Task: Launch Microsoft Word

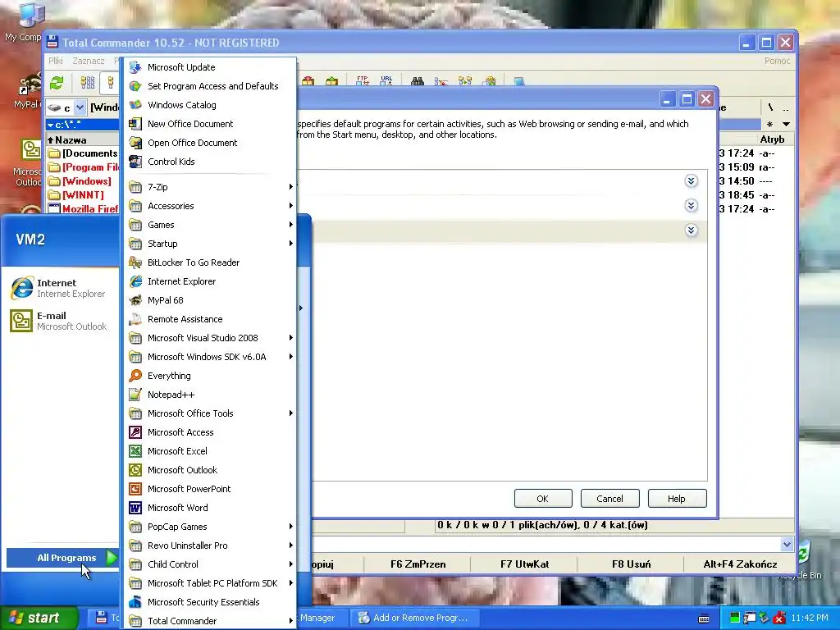Action: pyautogui.click(x=210, y=507)
